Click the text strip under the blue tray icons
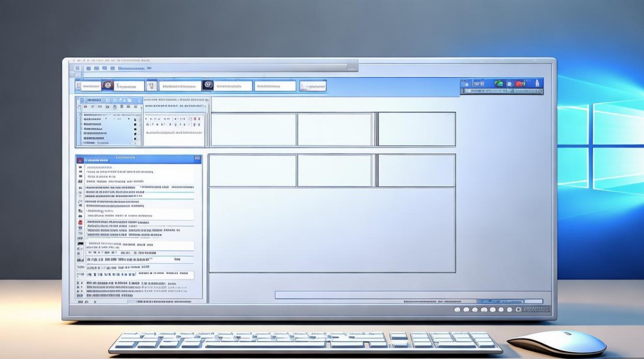The image size is (644, 359). [502, 91]
